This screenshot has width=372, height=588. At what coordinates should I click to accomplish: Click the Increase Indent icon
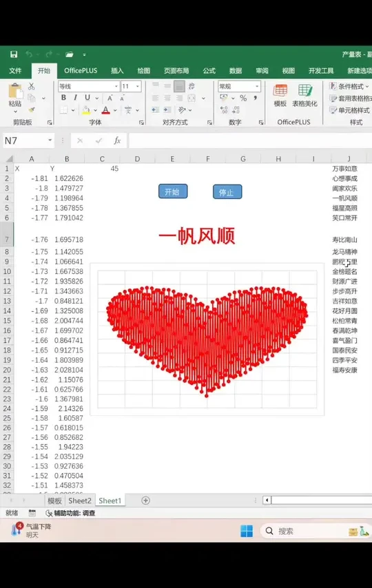click(167, 110)
